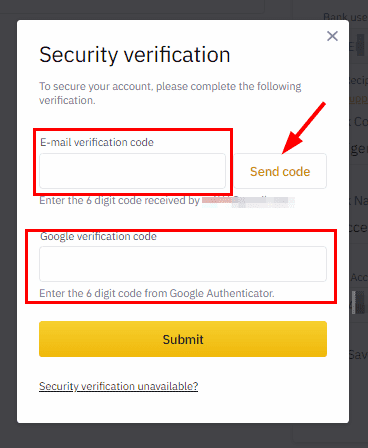Click the partially hidden Save button at right
This screenshot has width=368, height=448.
(x=358, y=354)
